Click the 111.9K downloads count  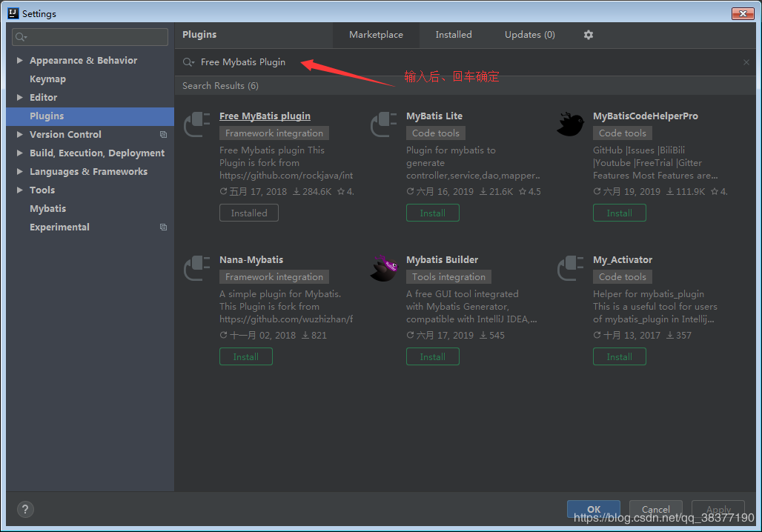[685, 192]
